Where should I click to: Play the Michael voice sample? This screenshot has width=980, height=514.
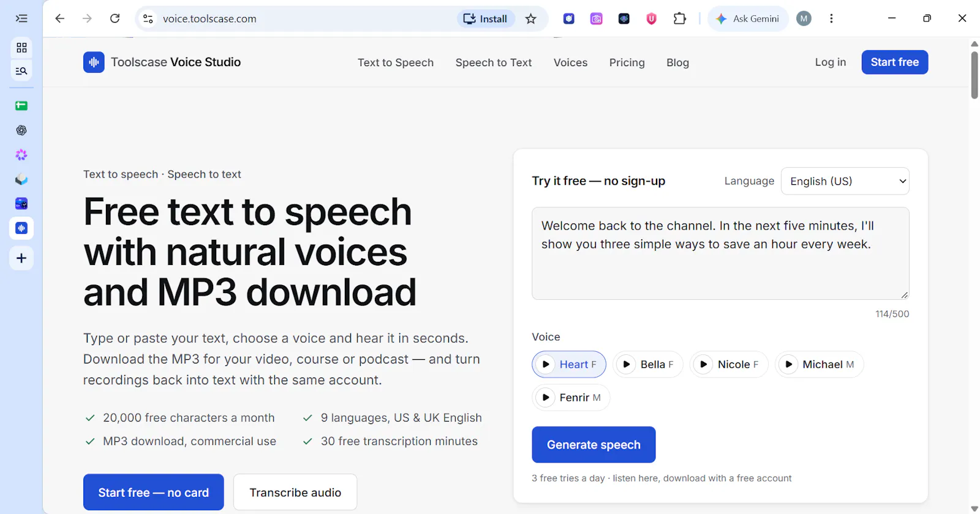coord(788,364)
